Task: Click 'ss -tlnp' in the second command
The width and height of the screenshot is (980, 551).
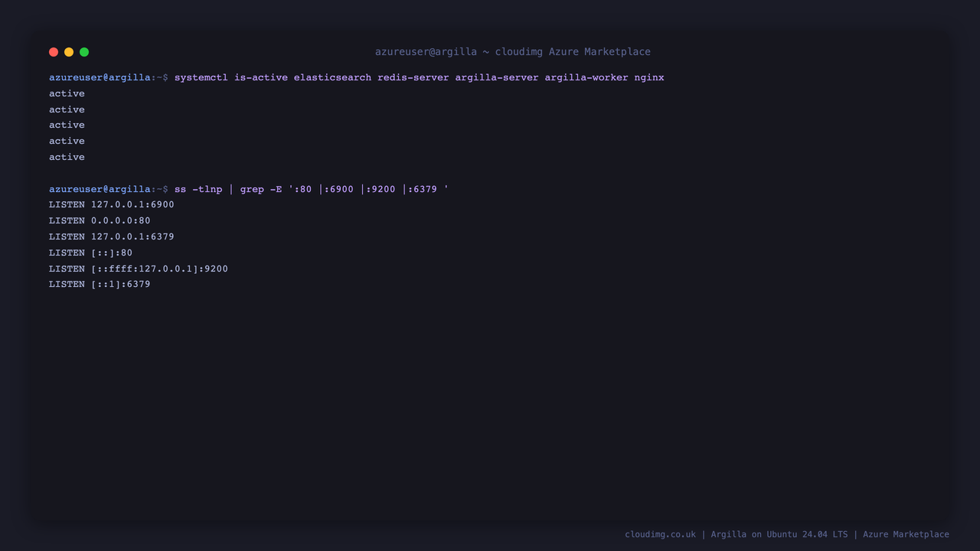Action: coord(198,189)
